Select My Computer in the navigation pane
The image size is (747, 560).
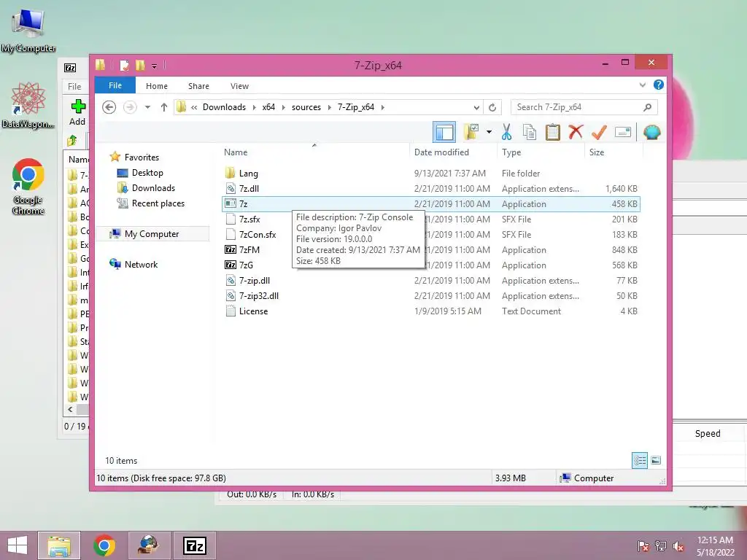(x=152, y=234)
